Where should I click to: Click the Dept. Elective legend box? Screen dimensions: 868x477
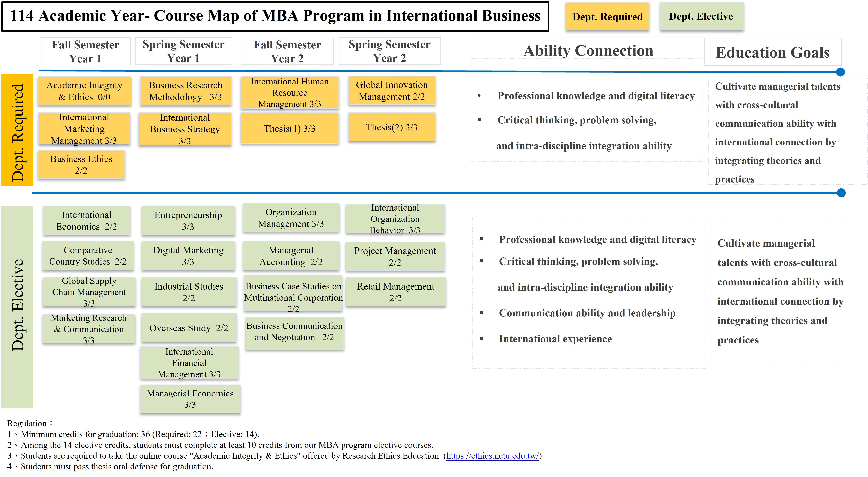(x=701, y=16)
